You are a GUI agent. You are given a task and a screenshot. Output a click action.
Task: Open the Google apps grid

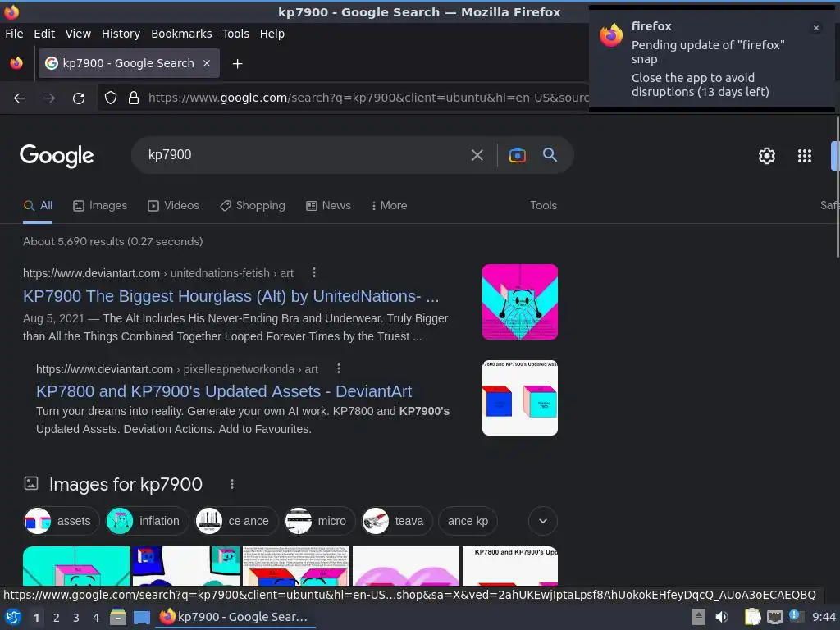click(805, 156)
